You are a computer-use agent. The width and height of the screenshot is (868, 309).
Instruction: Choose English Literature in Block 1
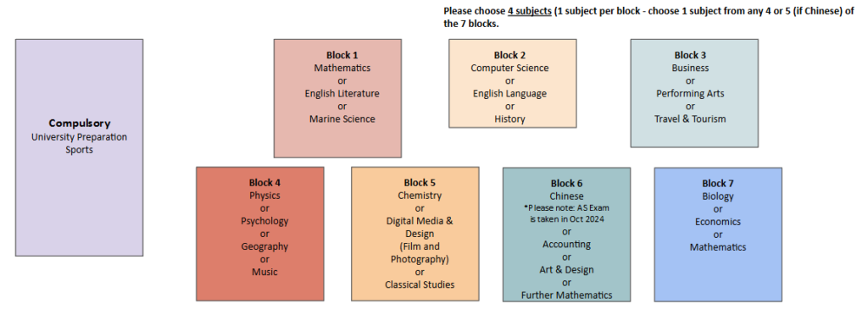coord(342,93)
